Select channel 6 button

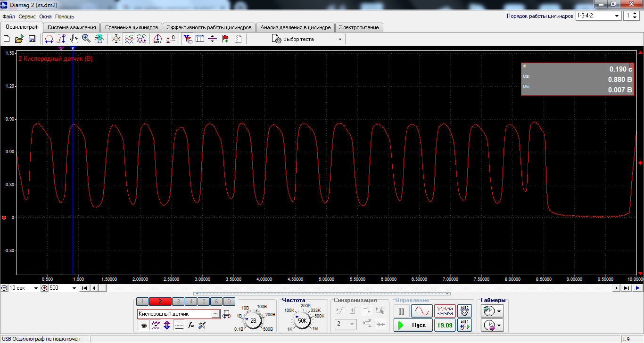(216, 302)
